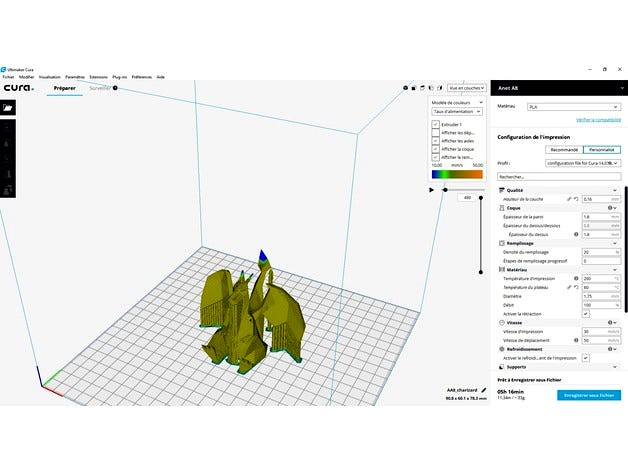Select the Rotate tool in left toolbar
628x472 pixels.
point(7,160)
